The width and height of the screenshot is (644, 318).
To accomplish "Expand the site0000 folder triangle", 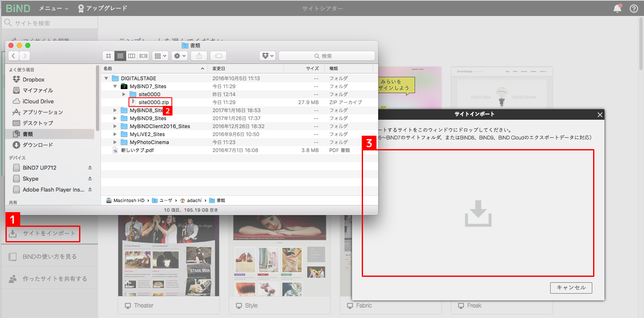I will point(124,95).
